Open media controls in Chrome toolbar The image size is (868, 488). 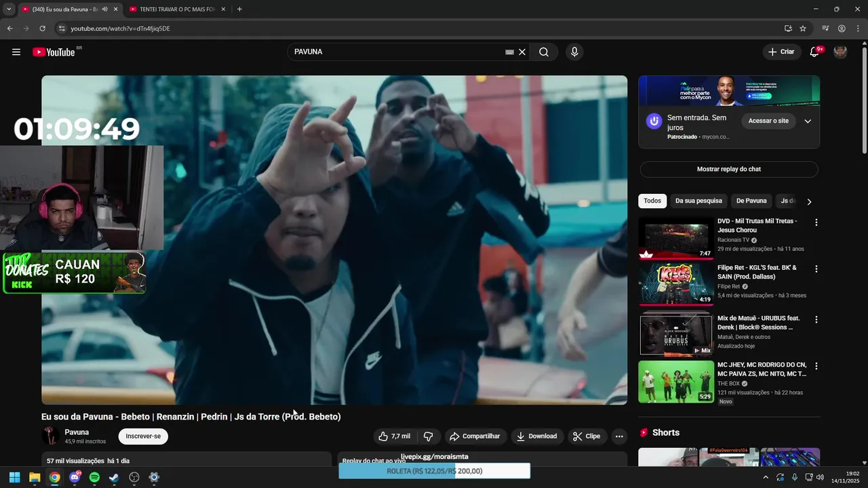(x=825, y=28)
